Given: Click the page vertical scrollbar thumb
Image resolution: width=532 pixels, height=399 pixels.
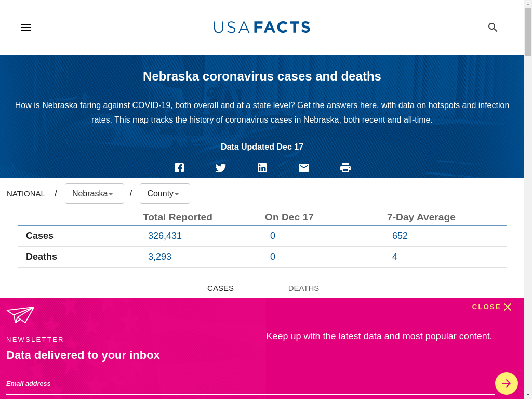Looking at the screenshot, I should [x=528, y=31].
